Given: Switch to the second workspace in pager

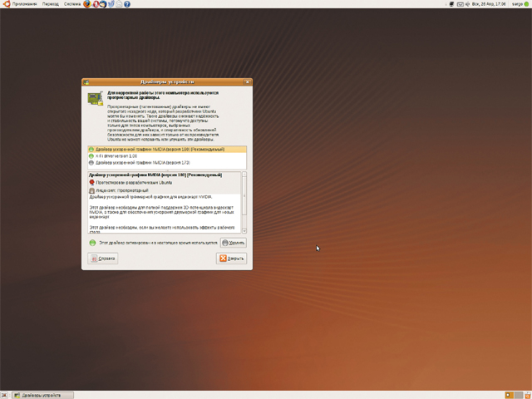Looking at the screenshot, I should tap(519, 396).
